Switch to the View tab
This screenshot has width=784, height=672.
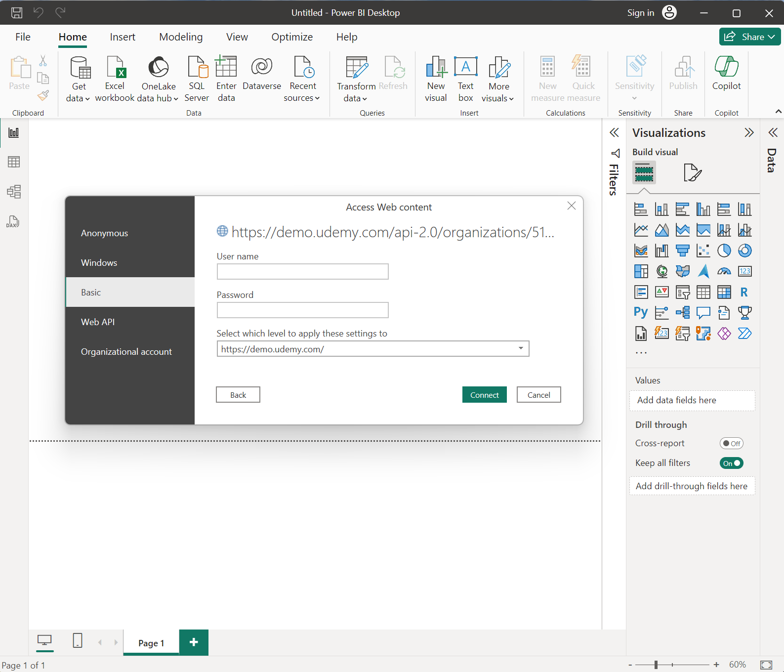click(237, 37)
